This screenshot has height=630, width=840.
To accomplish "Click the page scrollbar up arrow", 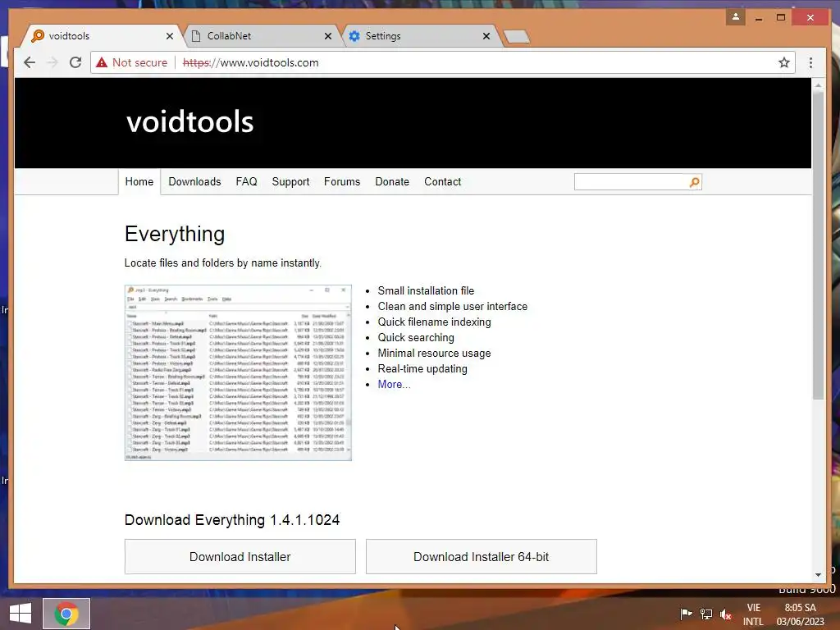I will [818, 85].
